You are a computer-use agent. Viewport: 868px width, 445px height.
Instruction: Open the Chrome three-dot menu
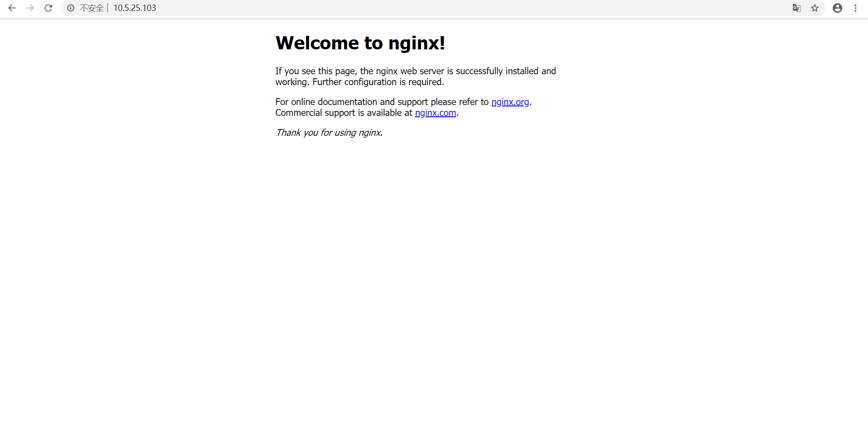[x=856, y=8]
